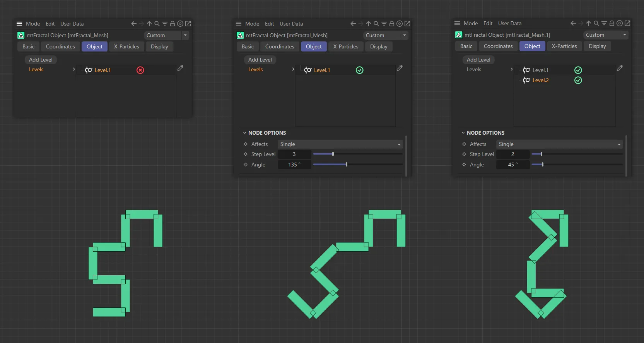Collapse NODE OPTIONS in the mtFractal_Mesh.1 panel

click(463, 133)
